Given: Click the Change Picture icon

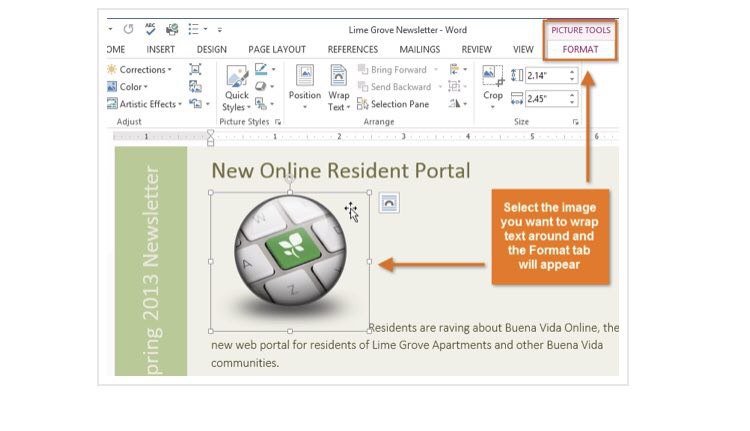Looking at the screenshot, I should [195, 87].
